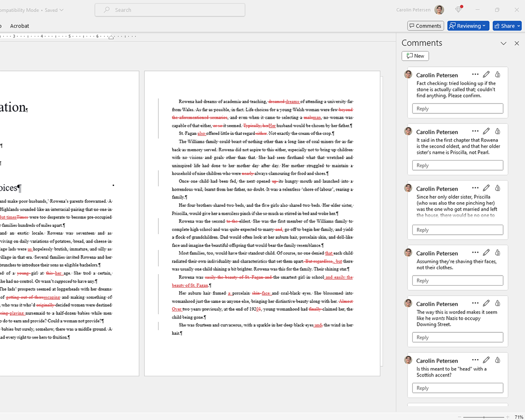
Task: Restore down the Word window
Action: click(497, 10)
